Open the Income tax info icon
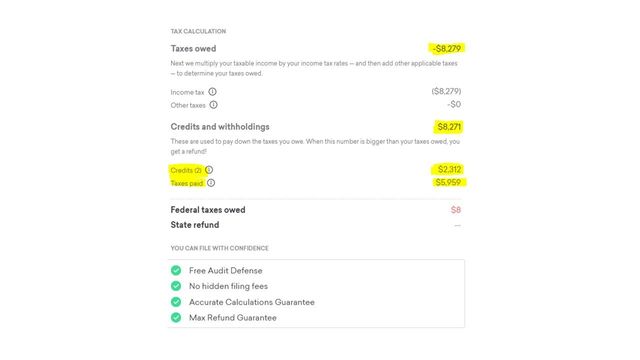 (212, 92)
